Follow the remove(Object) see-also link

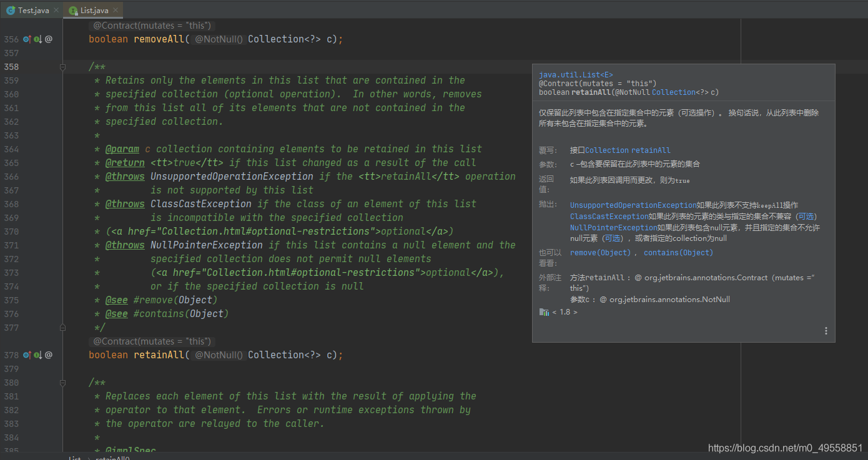pyautogui.click(x=600, y=253)
